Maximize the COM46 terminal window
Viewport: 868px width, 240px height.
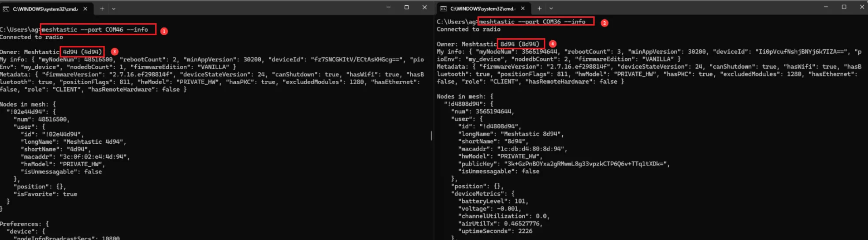pos(406,7)
